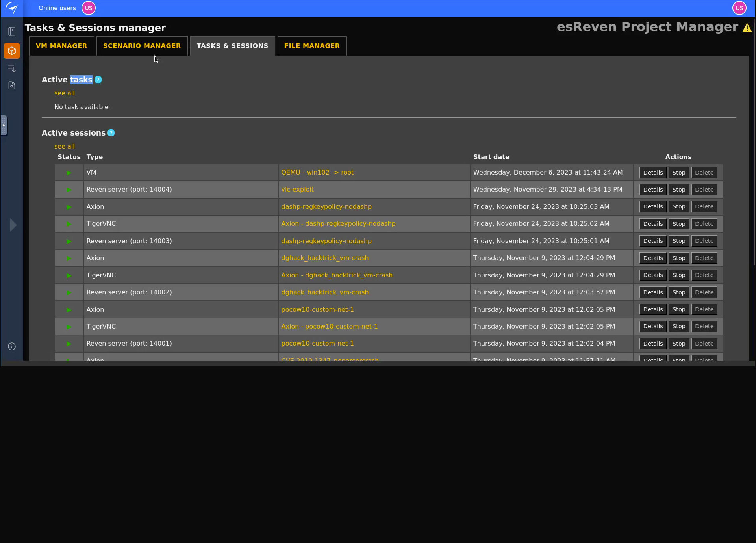Click the warning icon beside esReven Project Manager

point(748,28)
